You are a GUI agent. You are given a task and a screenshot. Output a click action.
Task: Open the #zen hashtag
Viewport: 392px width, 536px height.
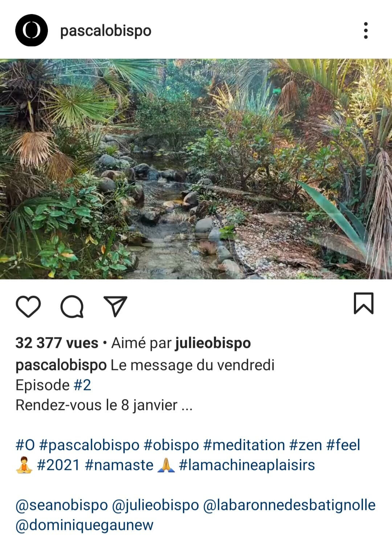pos(306,445)
